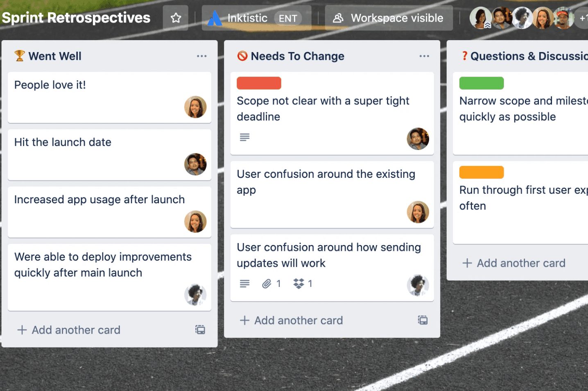Star the Sprint Retrospectives board

coord(176,18)
